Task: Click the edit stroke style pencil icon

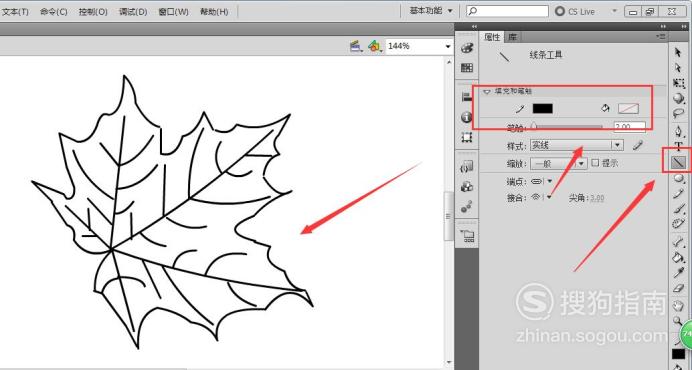Action: pyautogui.click(x=637, y=145)
